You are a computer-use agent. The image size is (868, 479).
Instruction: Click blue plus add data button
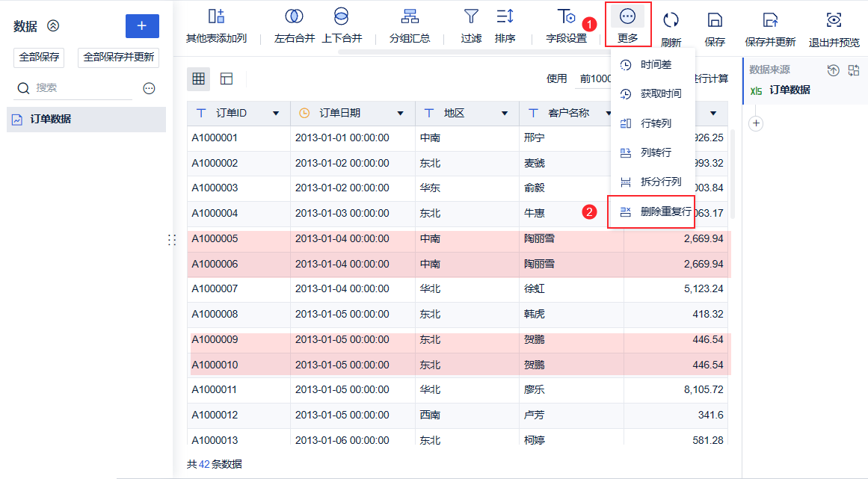(x=142, y=26)
